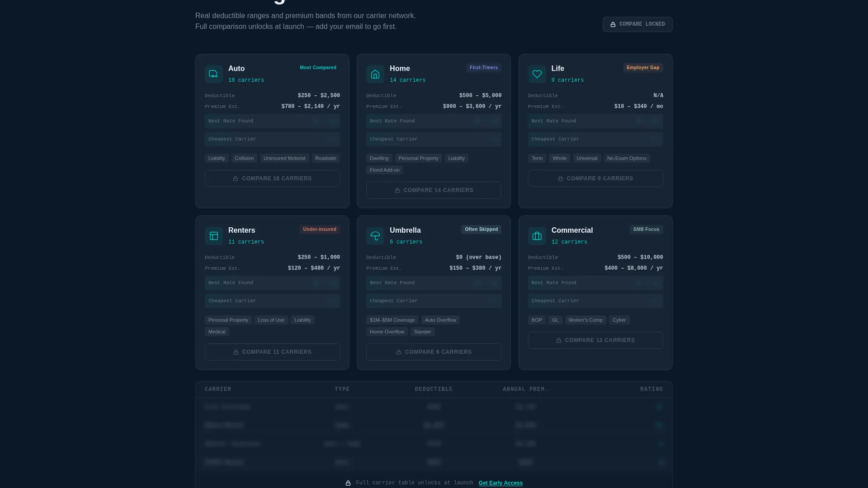This screenshot has height=488, width=868.
Task: Click the Rating column header
Action: 651,389
